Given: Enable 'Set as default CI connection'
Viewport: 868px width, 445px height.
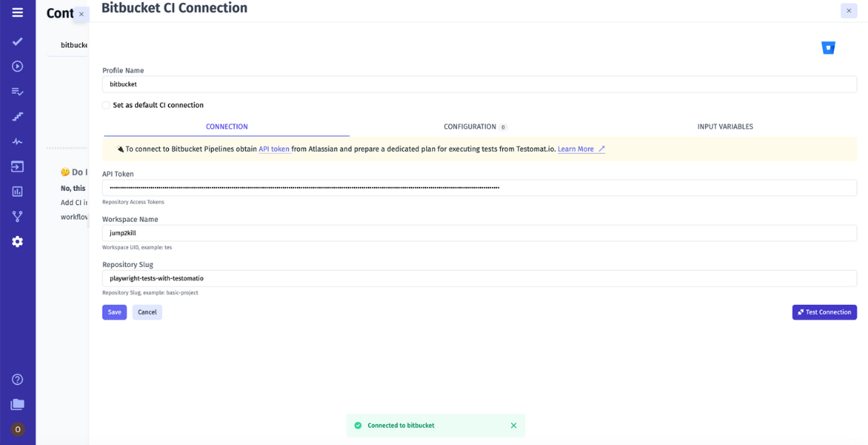Looking at the screenshot, I should [x=106, y=105].
